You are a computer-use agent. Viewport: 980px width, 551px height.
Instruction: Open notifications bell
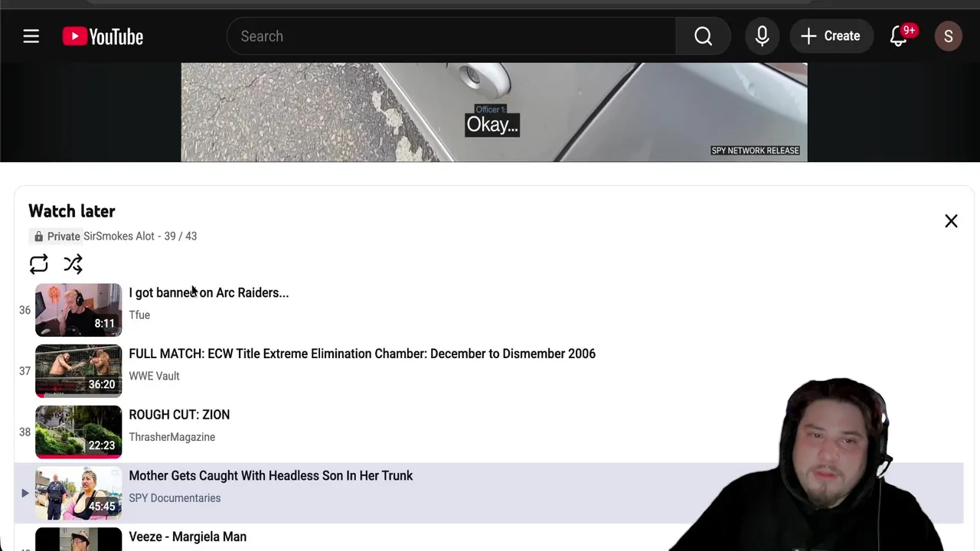(899, 36)
